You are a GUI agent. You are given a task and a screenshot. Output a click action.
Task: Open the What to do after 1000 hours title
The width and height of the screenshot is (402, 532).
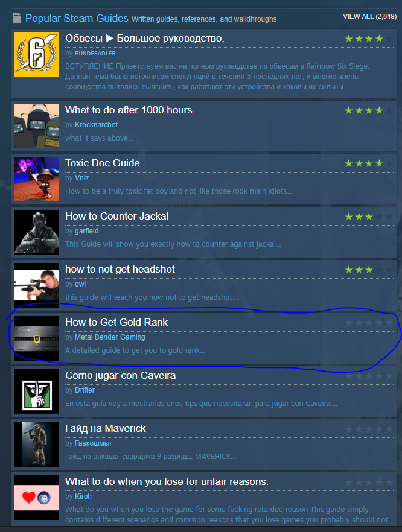pyautogui.click(x=129, y=110)
